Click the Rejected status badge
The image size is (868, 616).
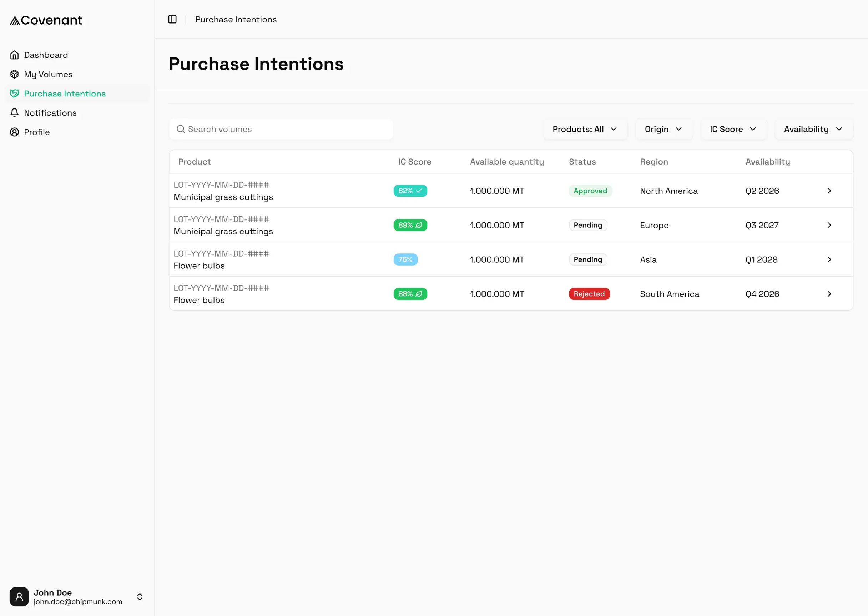(589, 294)
